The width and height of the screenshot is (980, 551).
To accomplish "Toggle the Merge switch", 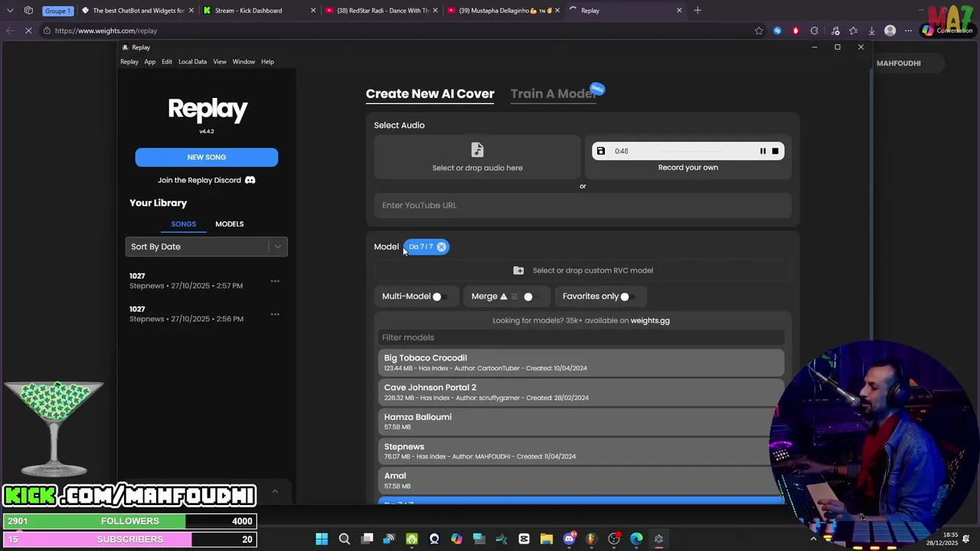I will [x=531, y=297].
